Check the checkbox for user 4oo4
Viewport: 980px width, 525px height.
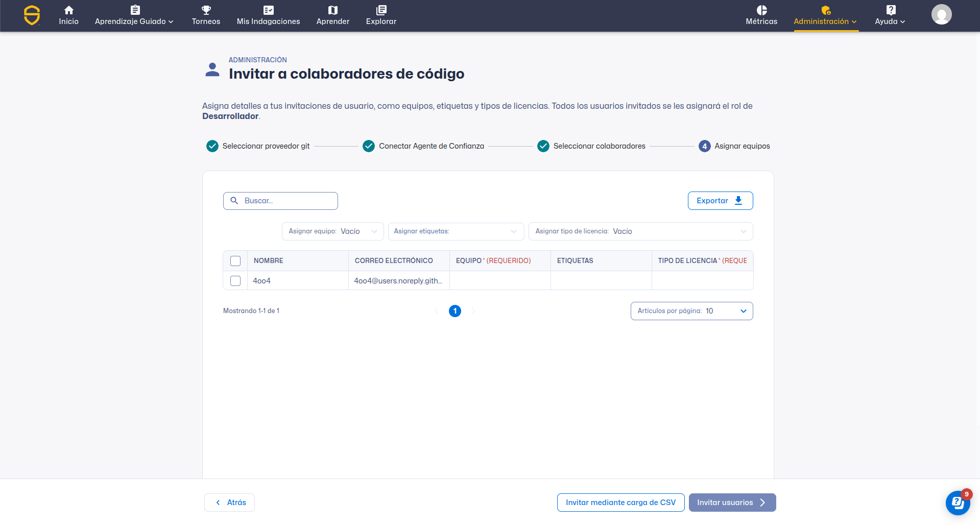235,281
